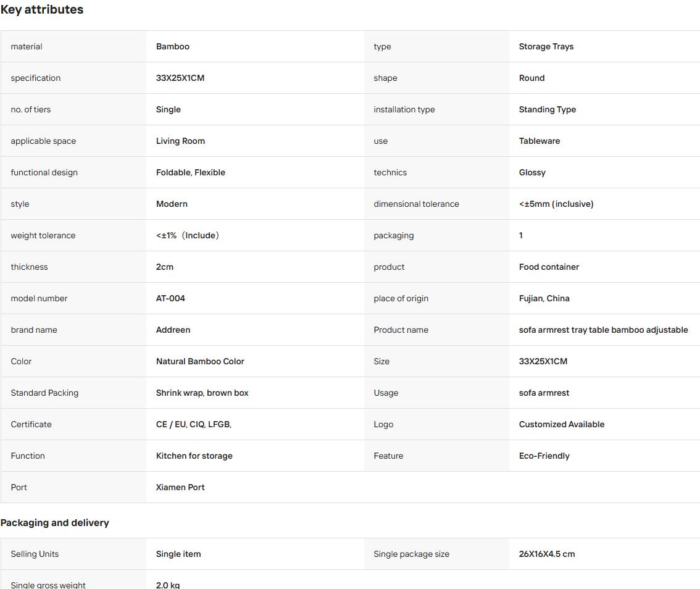Select the dimensional tolerance label
Image resolution: width=700 pixels, height=589 pixels.
click(x=416, y=204)
